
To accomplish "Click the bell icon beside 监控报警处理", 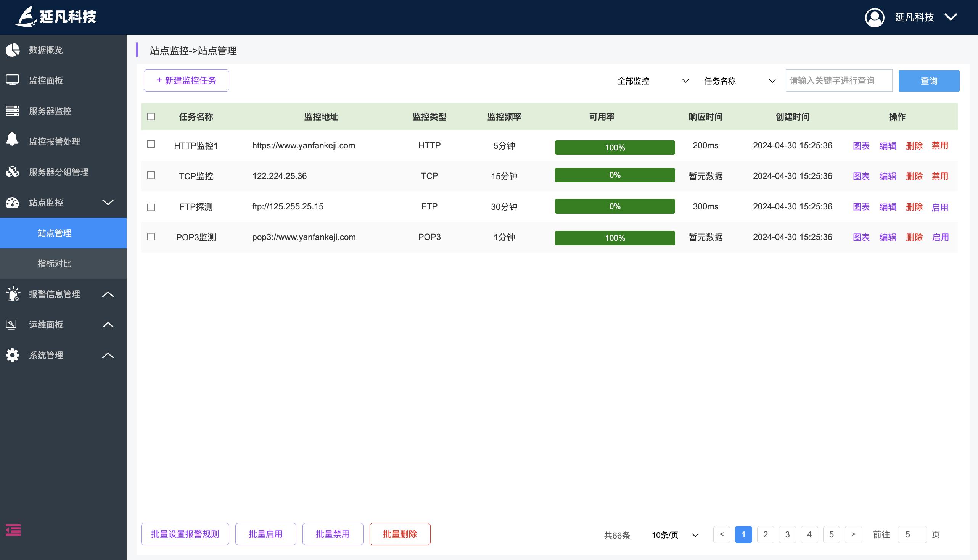I will coord(12,139).
